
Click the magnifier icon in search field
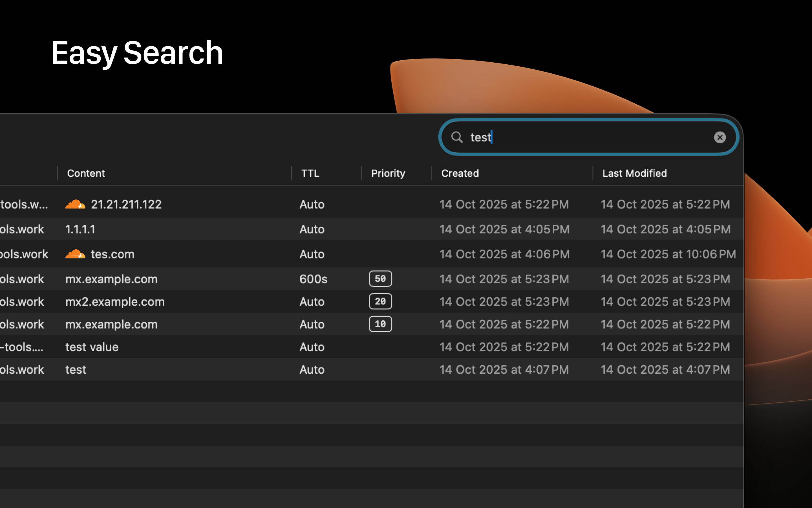(x=457, y=137)
